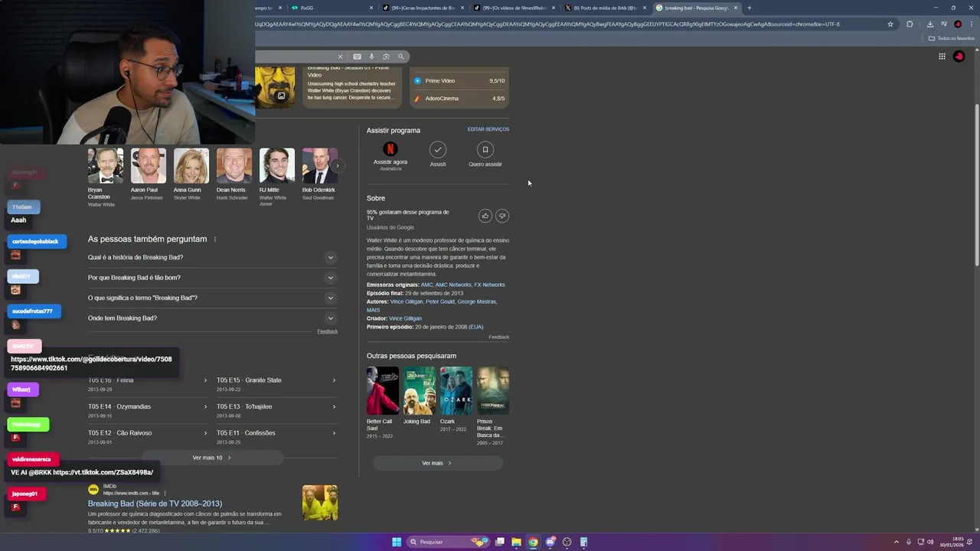Thumbs down the TV show
Image resolution: width=980 pixels, height=551 pixels.
click(x=502, y=216)
